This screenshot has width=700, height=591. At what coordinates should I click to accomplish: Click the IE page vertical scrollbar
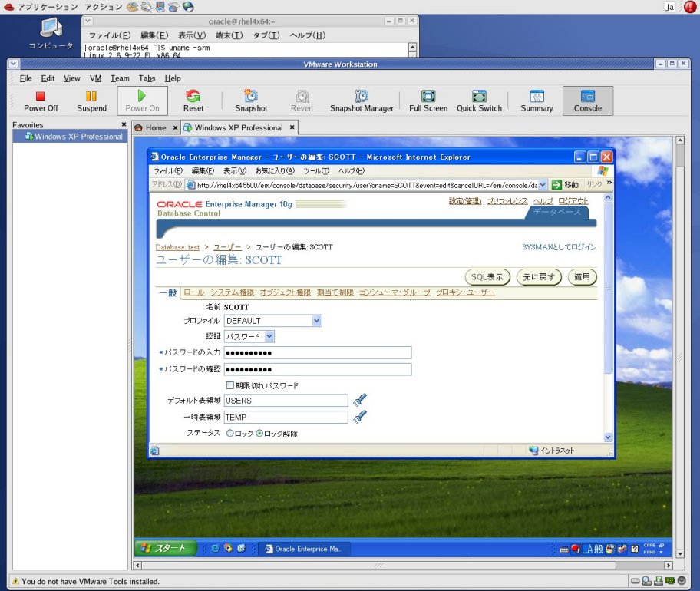pos(608,317)
